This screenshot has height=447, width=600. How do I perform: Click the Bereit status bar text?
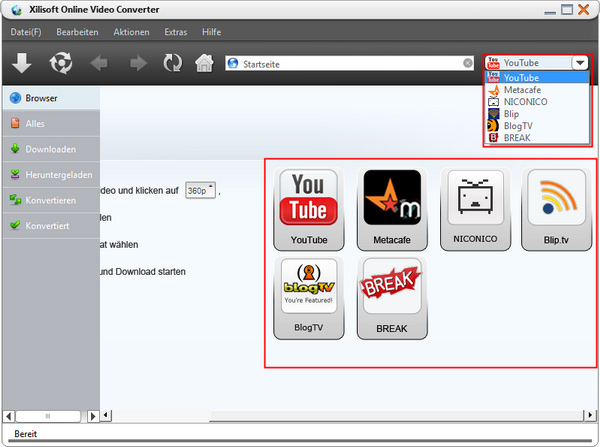pyautogui.click(x=26, y=434)
